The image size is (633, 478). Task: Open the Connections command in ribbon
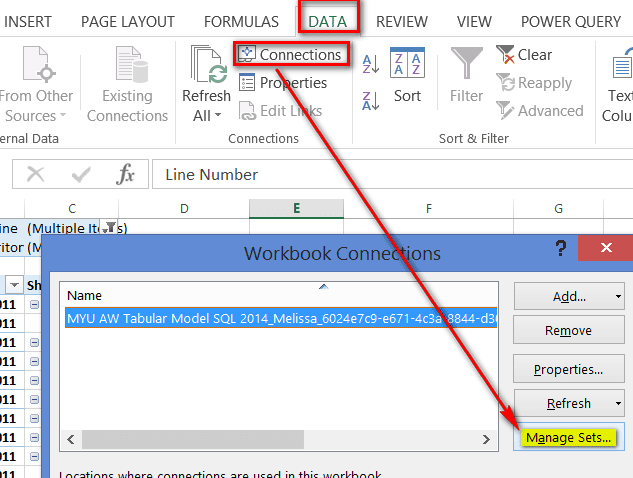290,54
